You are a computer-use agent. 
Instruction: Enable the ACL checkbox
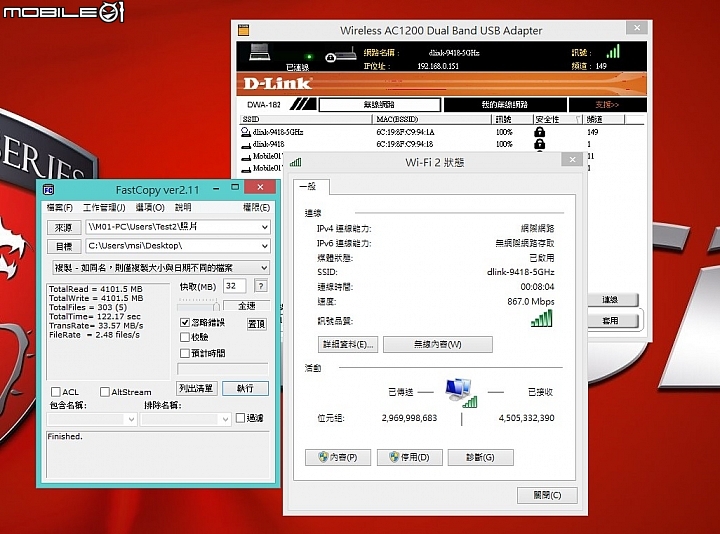point(56,392)
